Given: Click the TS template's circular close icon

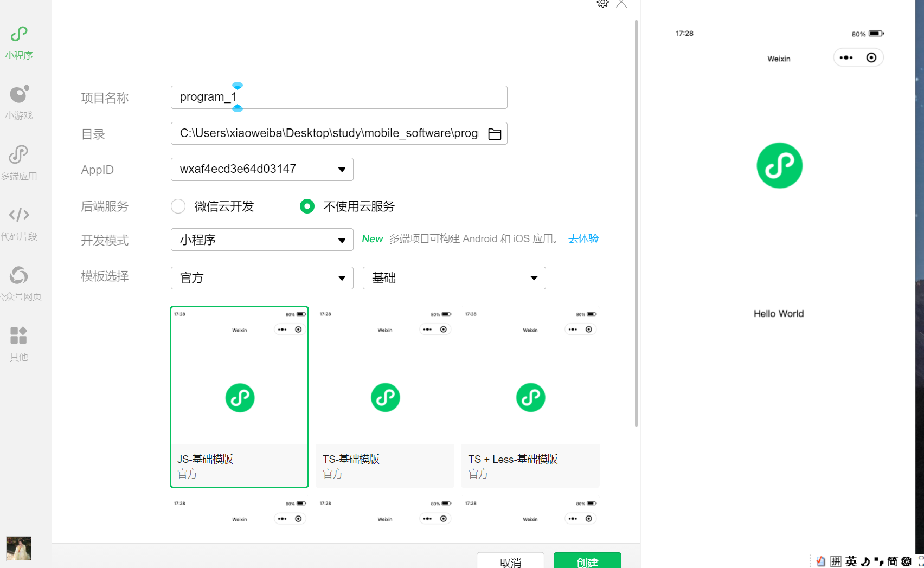Looking at the screenshot, I should pyautogui.click(x=444, y=330).
